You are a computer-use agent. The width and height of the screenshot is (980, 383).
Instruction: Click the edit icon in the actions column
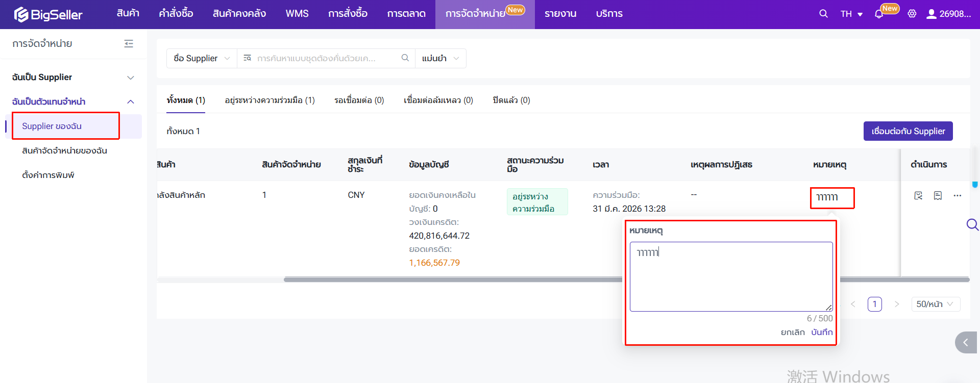[x=918, y=195]
